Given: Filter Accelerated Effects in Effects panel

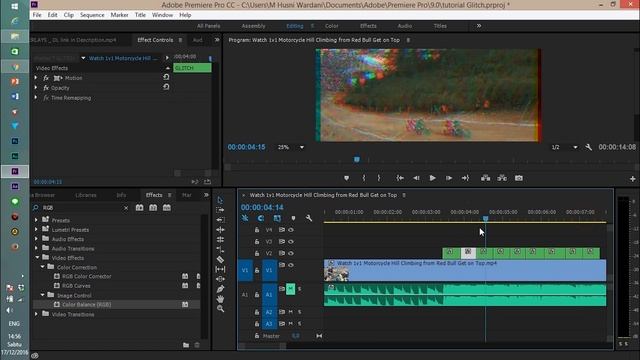Looking at the screenshot, I should click(x=139, y=208).
